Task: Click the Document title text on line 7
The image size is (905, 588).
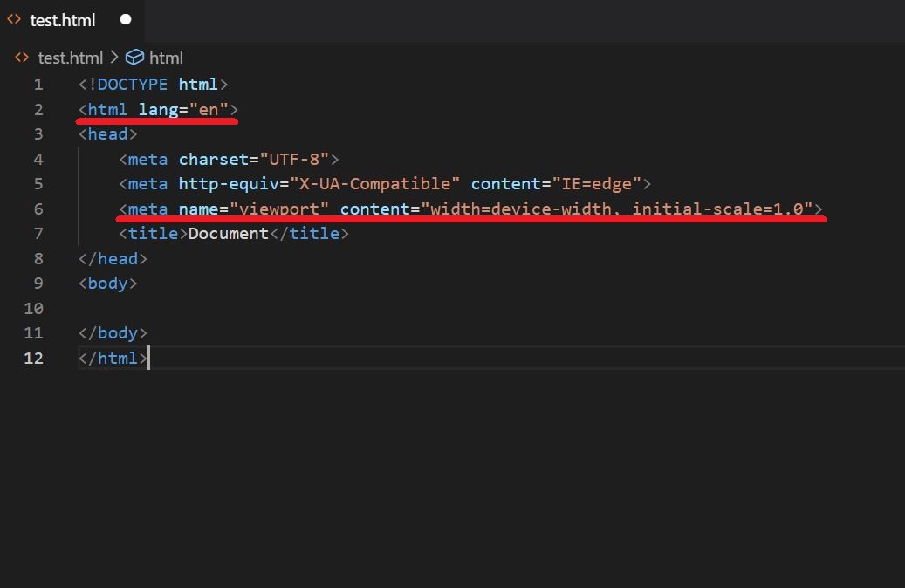Action: tap(229, 233)
